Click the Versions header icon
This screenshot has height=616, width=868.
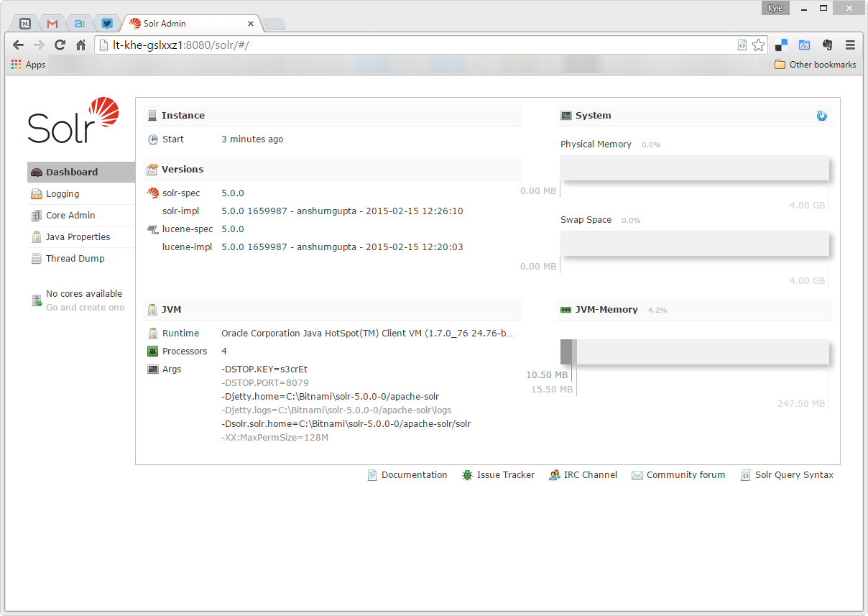pyautogui.click(x=152, y=170)
